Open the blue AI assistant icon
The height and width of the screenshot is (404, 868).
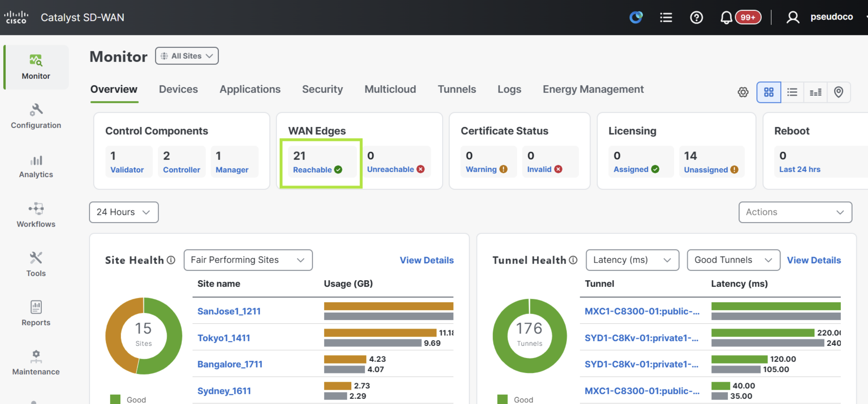tap(636, 17)
